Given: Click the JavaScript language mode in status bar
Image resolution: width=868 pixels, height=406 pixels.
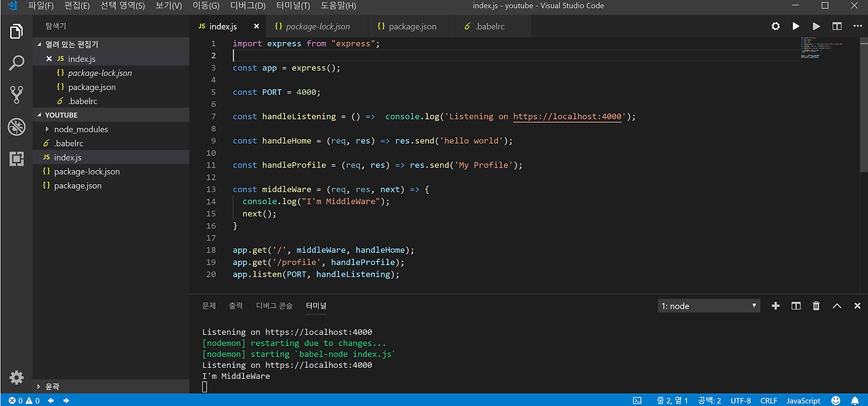Looking at the screenshot, I should coord(804,401).
